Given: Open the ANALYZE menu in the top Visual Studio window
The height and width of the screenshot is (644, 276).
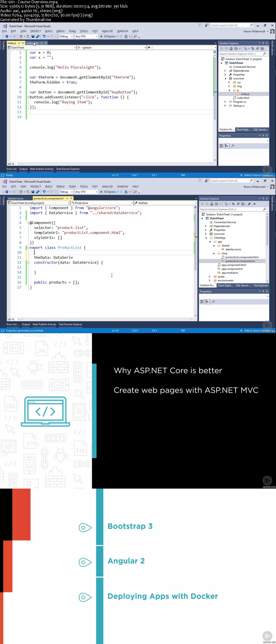Looking at the screenshot, I should tap(107, 31).
